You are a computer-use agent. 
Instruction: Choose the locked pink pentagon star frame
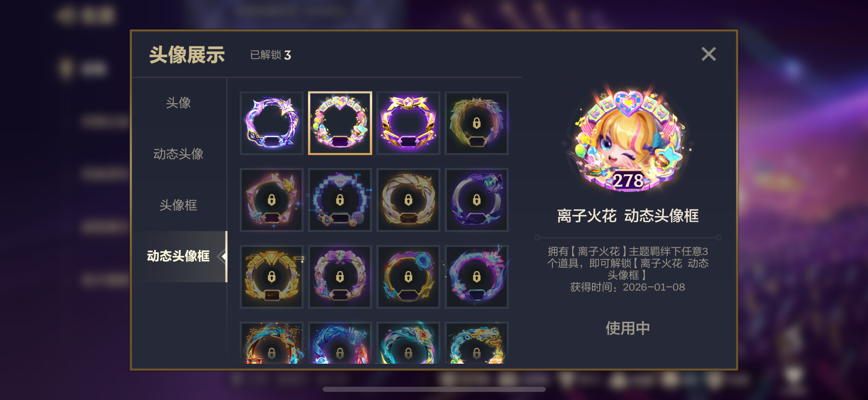[271, 200]
